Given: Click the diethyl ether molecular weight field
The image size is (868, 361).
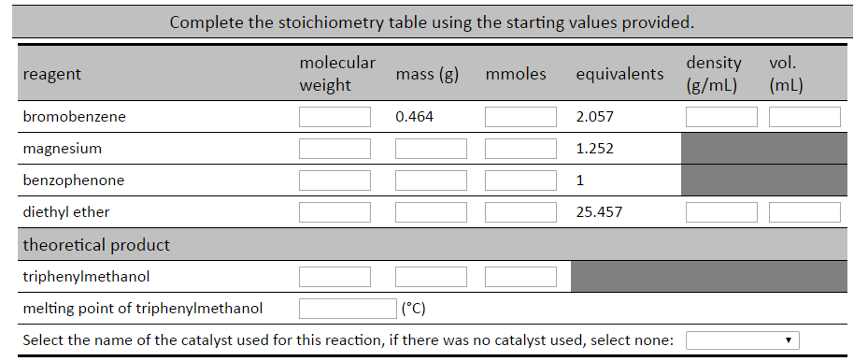Looking at the screenshot, I should [x=335, y=212].
